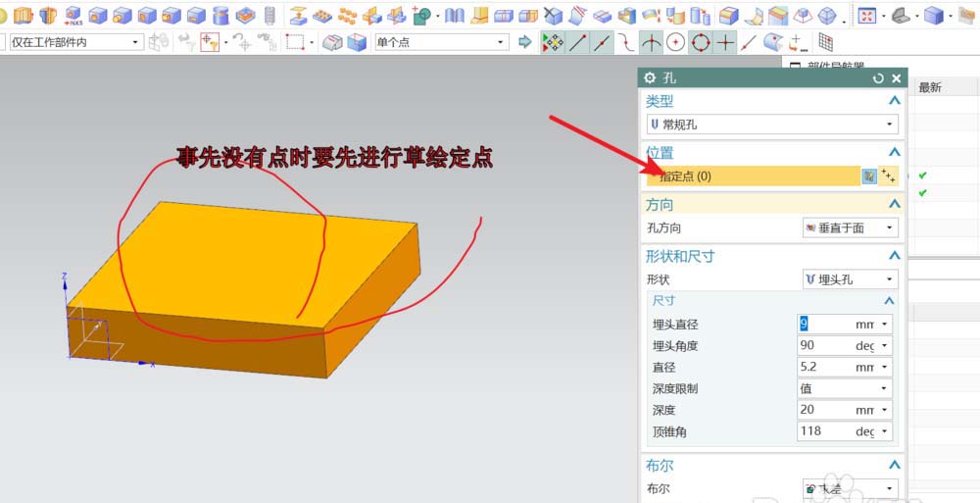Screen dimensions: 980x503
Task: Click the gray wedge display icon
Action: tap(900, 16)
